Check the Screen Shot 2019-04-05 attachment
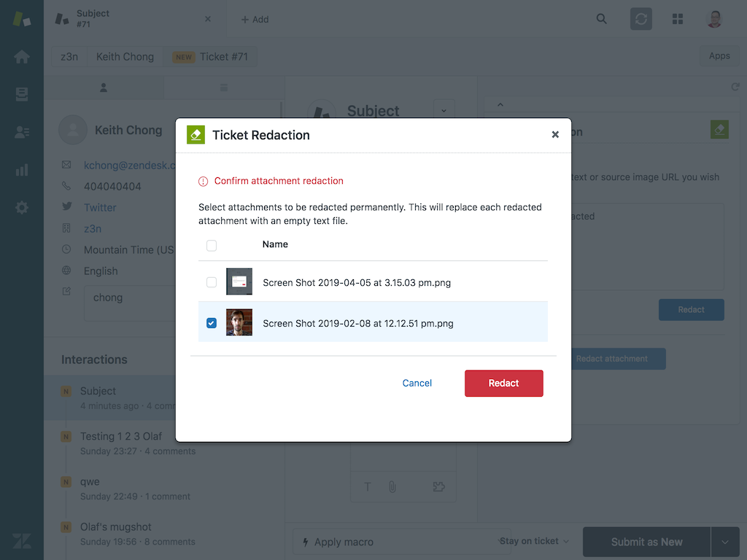747x560 pixels. tap(212, 282)
